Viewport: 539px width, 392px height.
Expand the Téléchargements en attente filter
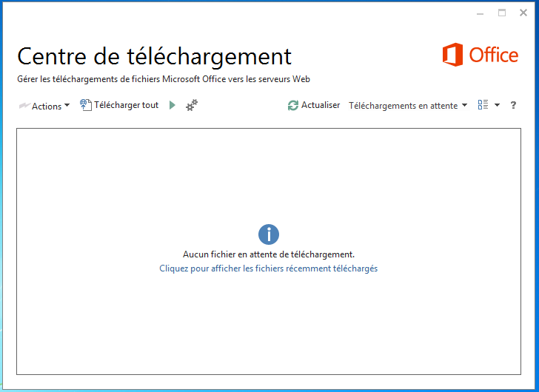408,106
